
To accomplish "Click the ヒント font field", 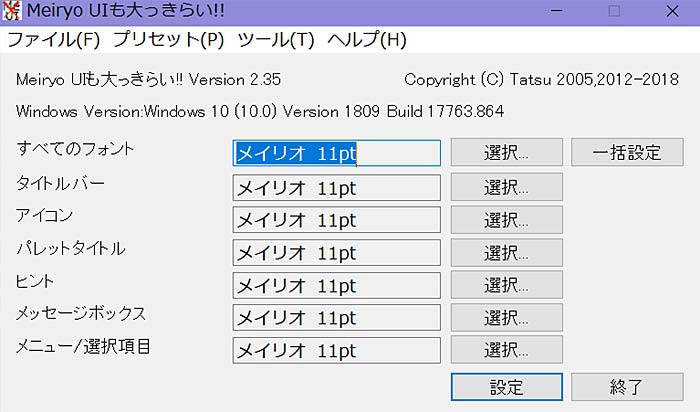I will (337, 285).
